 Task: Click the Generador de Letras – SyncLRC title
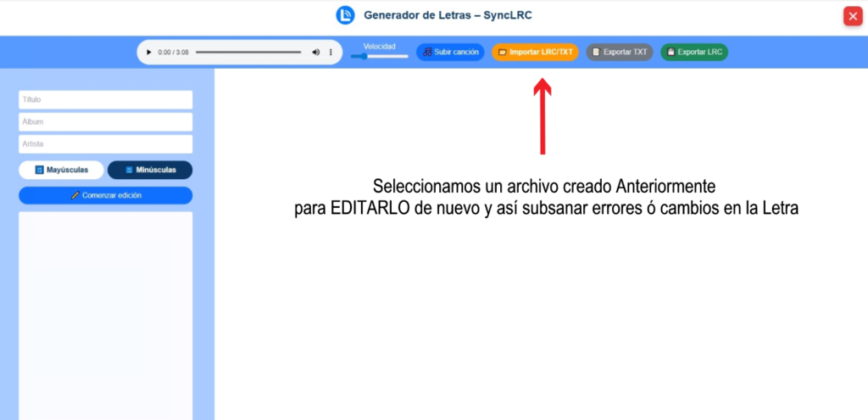448,15
